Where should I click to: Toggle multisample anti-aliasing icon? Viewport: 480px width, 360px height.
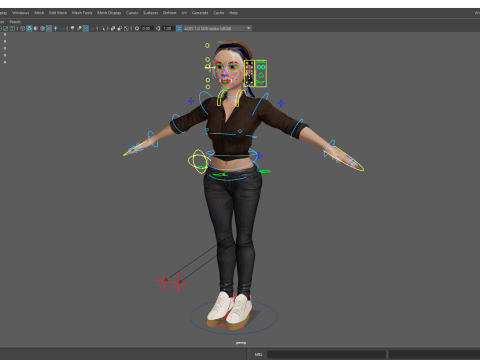pyautogui.click(x=86, y=28)
